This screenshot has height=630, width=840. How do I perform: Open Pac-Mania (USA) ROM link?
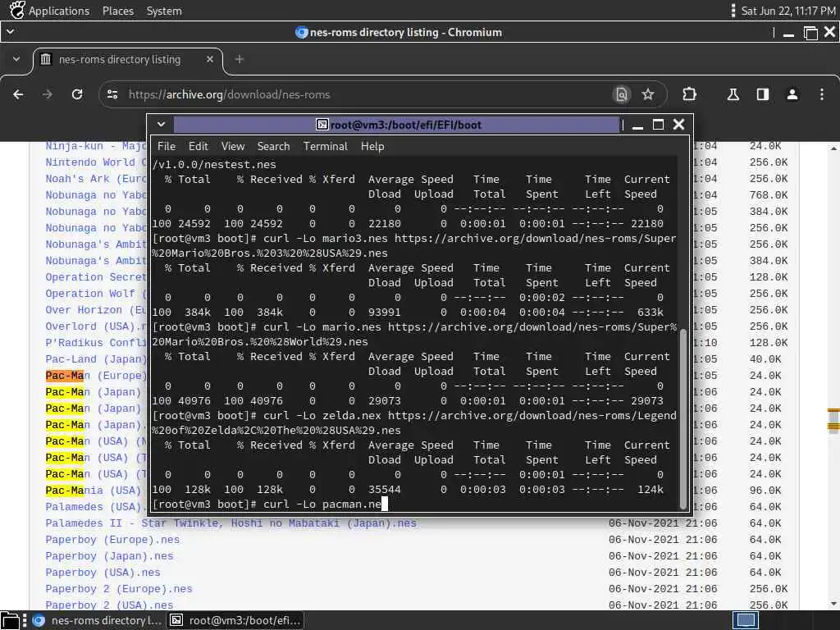[x=94, y=491]
